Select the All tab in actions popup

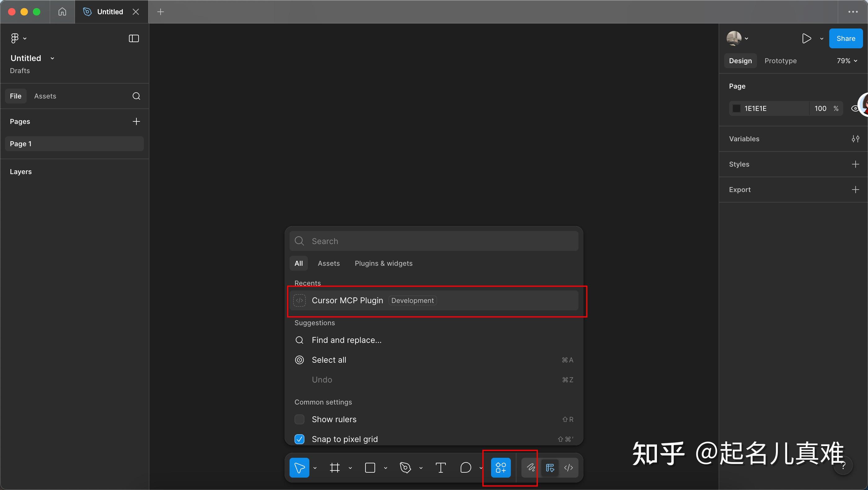click(x=299, y=263)
